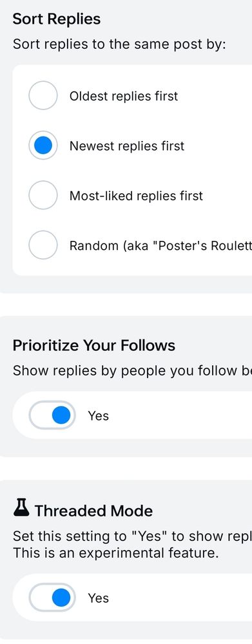This screenshot has height=644, width=252.
Task: Click the "Show replies by people you follow" description
Action: click(132, 370)
